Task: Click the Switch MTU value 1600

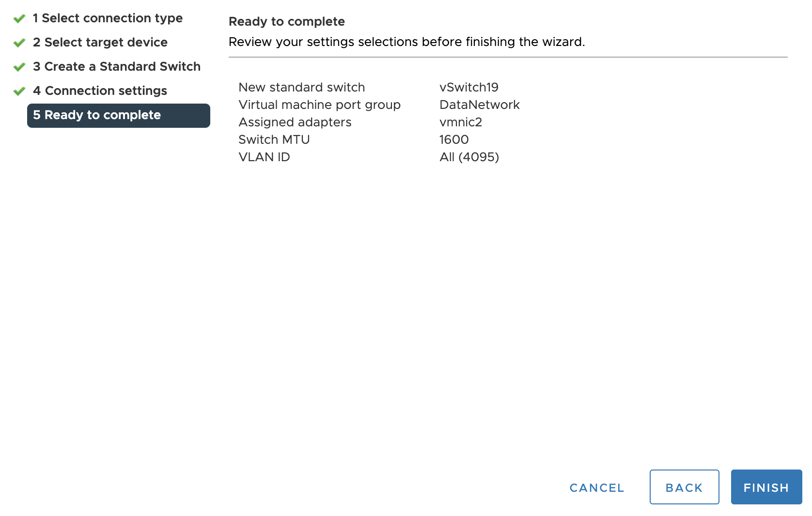Action: coord(453,139)
